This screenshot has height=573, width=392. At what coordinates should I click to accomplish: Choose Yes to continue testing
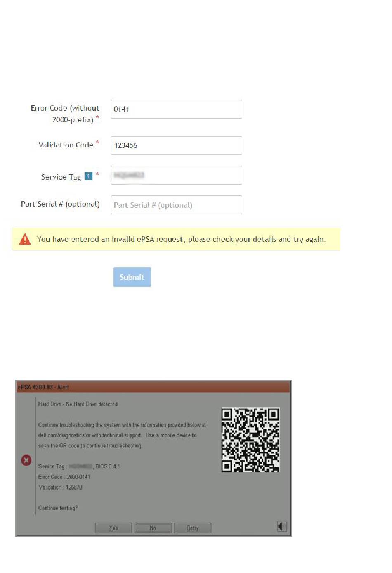(x=113, y=528)
